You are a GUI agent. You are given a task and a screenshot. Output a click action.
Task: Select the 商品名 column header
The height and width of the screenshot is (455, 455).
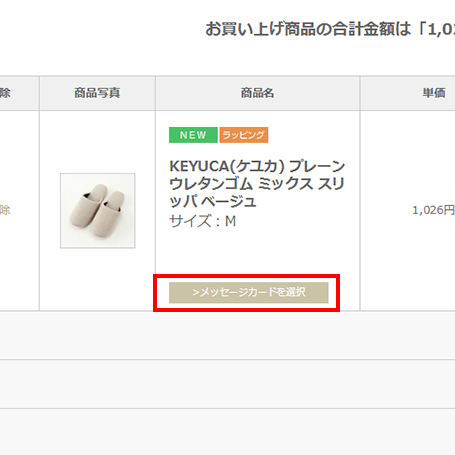pyautogui.click(x=257, y=93)
